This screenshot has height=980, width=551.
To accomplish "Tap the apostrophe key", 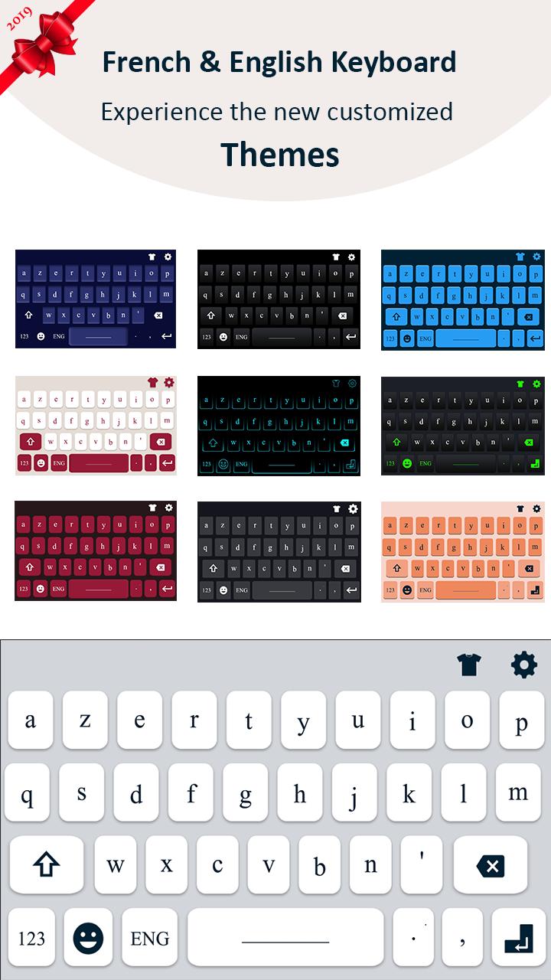I will [421, 865].
